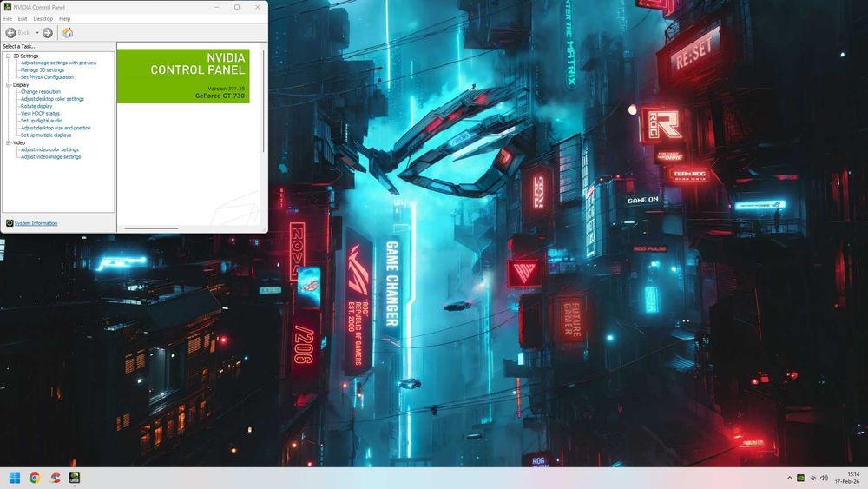Open the Home icon in toolbar
This screenshot has width=868, height=489.
pos(68,33)
